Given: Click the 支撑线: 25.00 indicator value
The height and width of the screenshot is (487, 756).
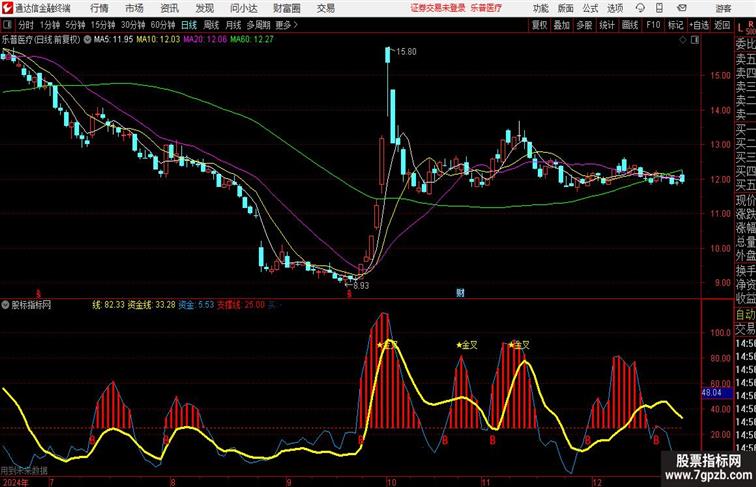Looking at the screenshot, I should point(241,305).
